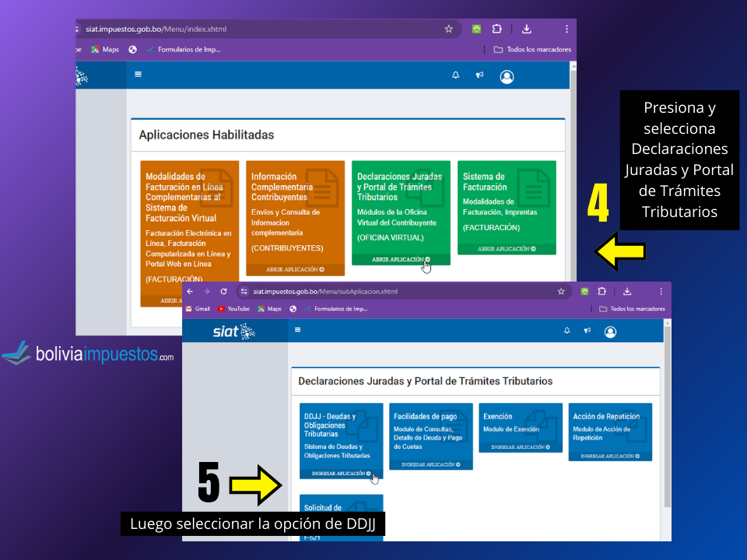
Task: Open the Chrome three-dot menu in lower window
Action: 661,292
